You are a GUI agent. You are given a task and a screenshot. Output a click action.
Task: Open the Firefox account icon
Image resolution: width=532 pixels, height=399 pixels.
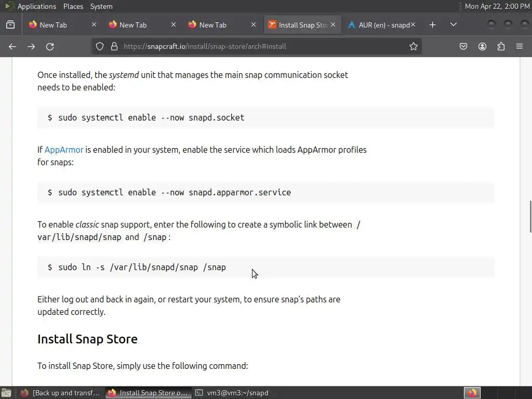(482, 46)
